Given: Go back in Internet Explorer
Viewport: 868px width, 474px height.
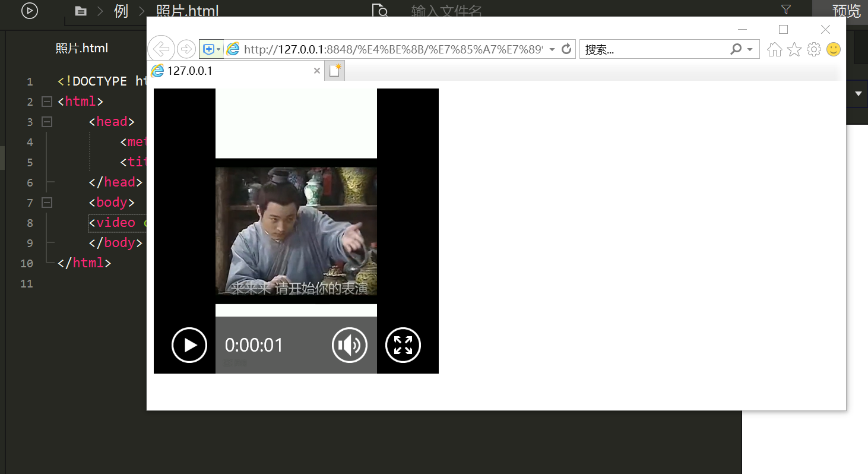Looking at the screenshot, I should [x=160, y=49].
